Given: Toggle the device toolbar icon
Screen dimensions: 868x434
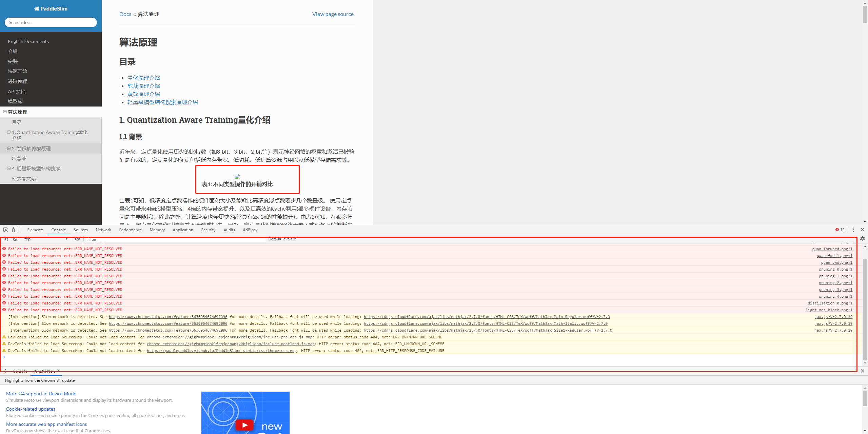Looking at the screenshot, I should coord(15,230).
